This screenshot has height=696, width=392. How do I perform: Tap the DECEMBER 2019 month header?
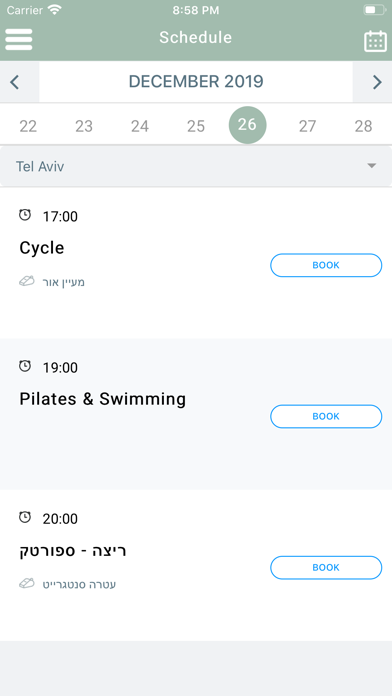196,82
